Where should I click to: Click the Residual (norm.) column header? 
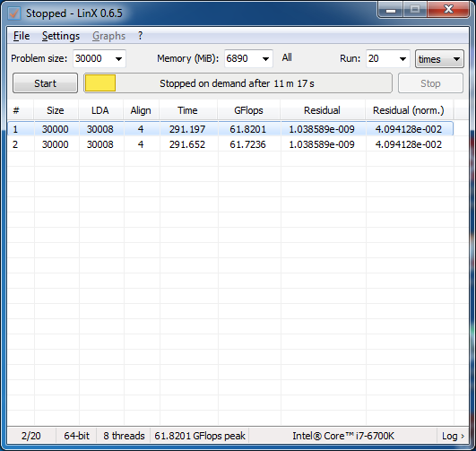click(x=409, y=110)
